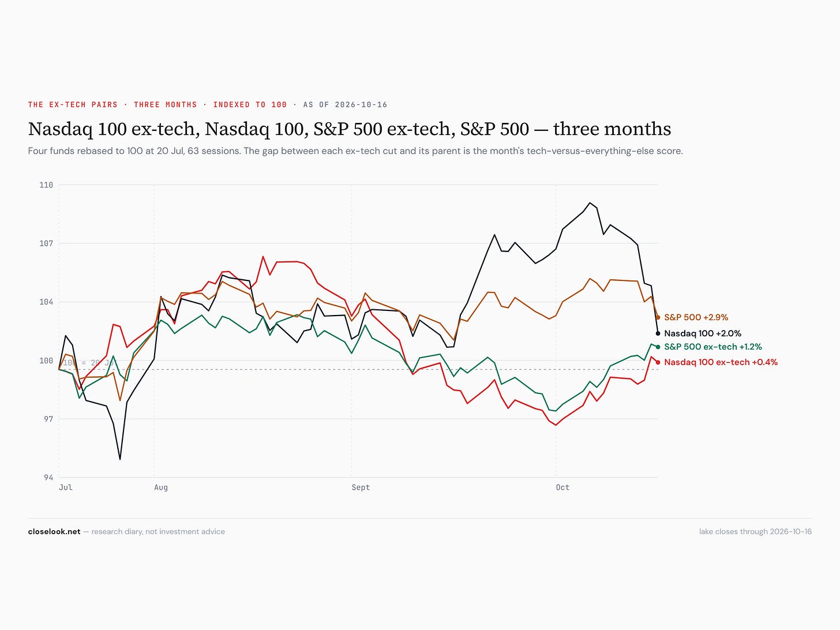Click 'lake closes through 2026-10-16' footer note
The image size is (840, 630).
coord(755,531)
